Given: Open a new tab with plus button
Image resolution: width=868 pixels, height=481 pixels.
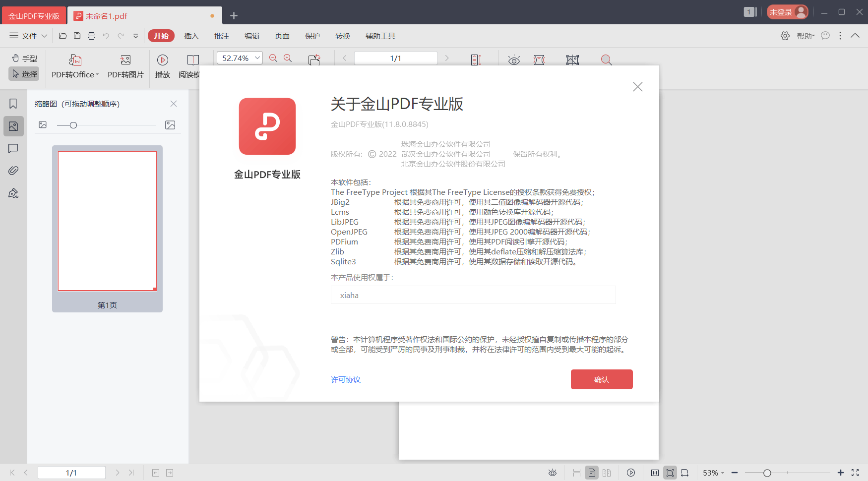Looking at the screenshot, I should point(234,16).
